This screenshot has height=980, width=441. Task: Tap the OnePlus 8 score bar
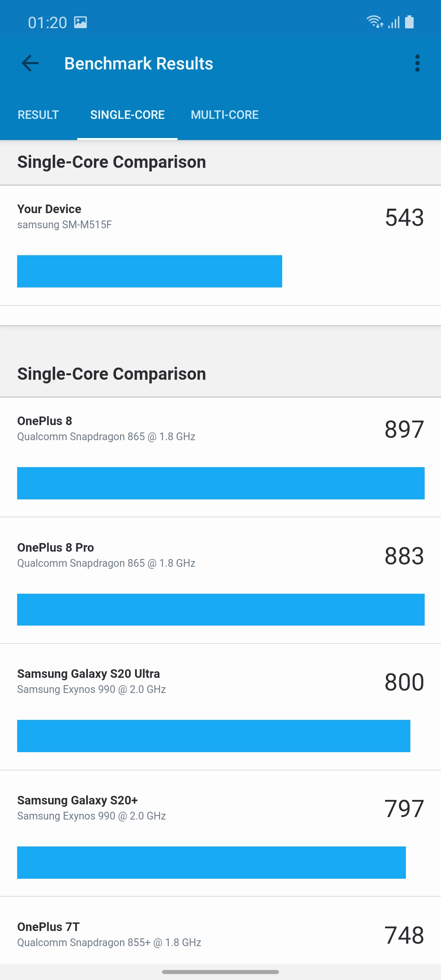click(x=220, y=483)
